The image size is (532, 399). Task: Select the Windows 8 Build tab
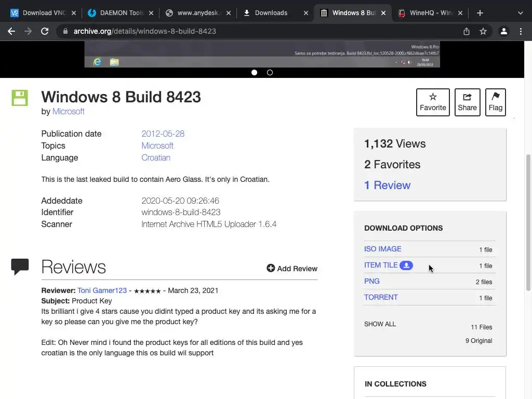point(353,13)
